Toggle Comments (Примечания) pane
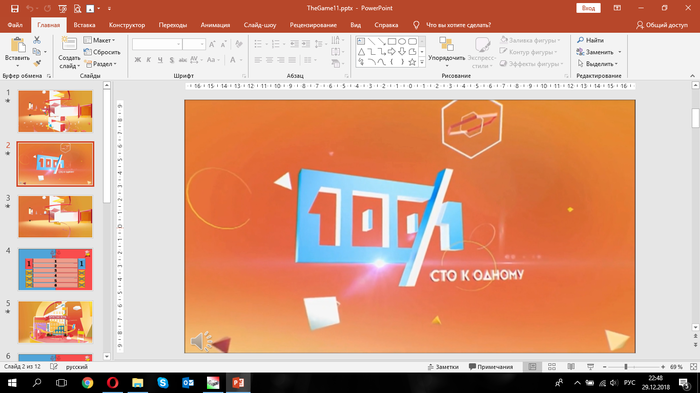The width and height of the screenshot is (700, 393). 491,367
